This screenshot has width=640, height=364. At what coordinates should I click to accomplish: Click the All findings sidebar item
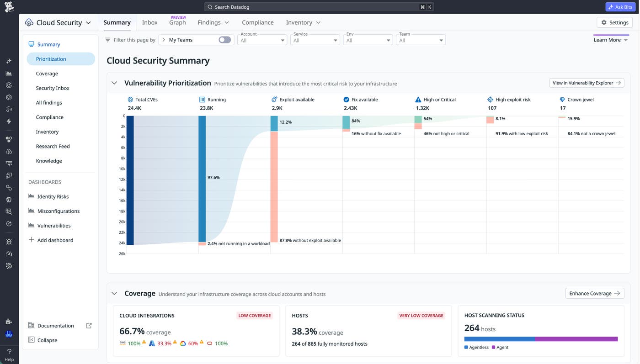click(49, 103)
